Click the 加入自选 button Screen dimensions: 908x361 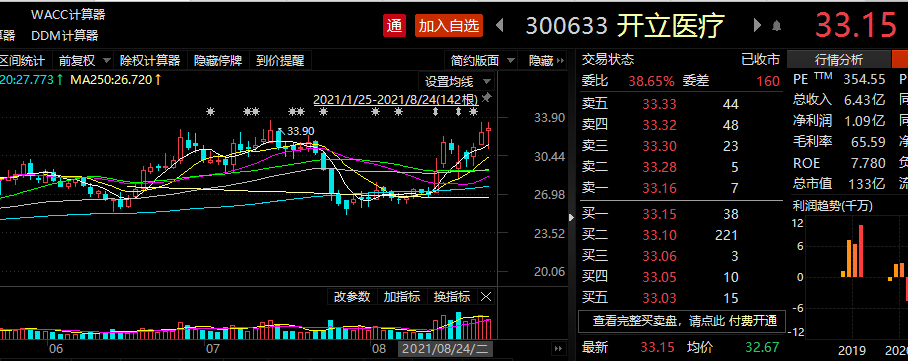pos(449,25)
